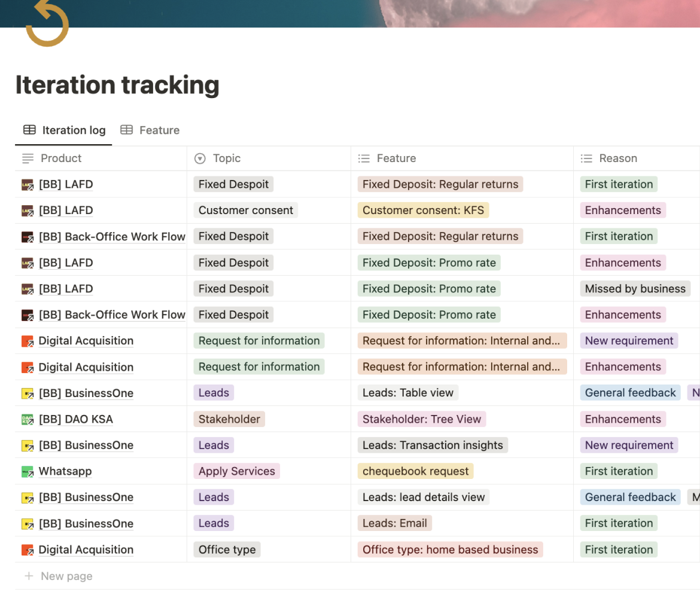Open the Product column header menu

[61, 158]
